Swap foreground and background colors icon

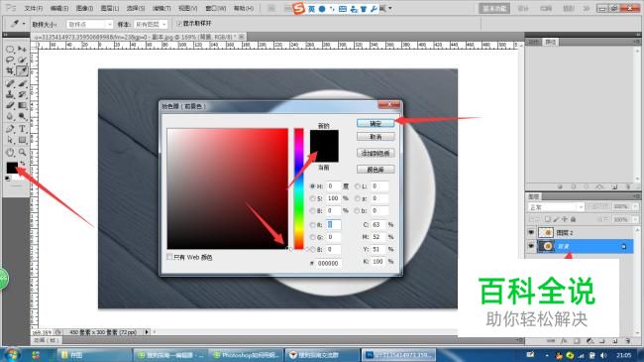[22, 164]
